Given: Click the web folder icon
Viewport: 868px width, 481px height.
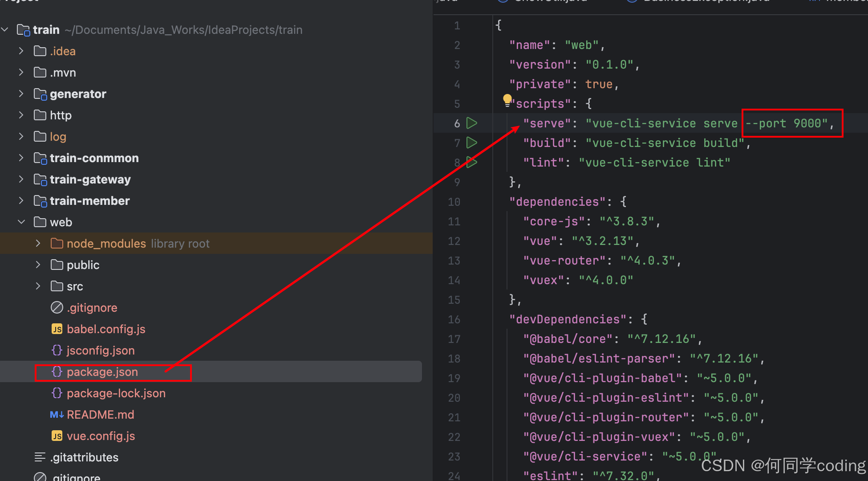Looking at the screenshot, I should [x=40, y=222].
